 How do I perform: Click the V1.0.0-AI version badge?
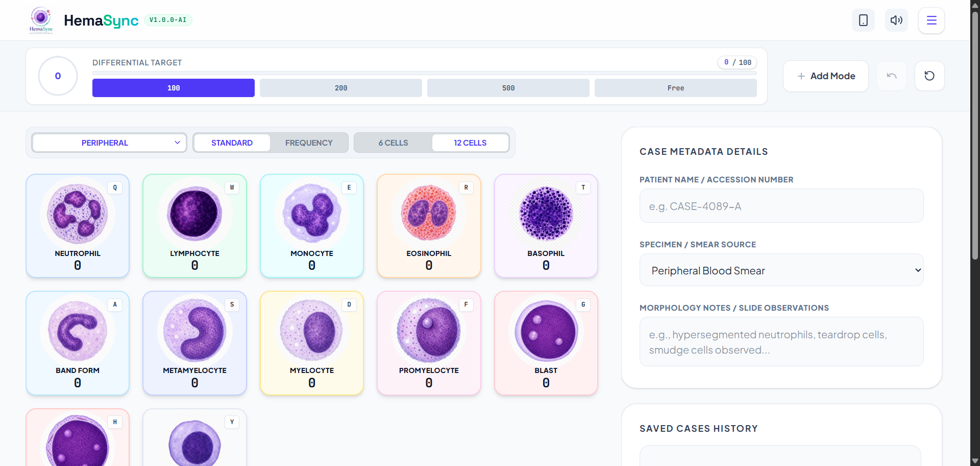tap(168, 20)
